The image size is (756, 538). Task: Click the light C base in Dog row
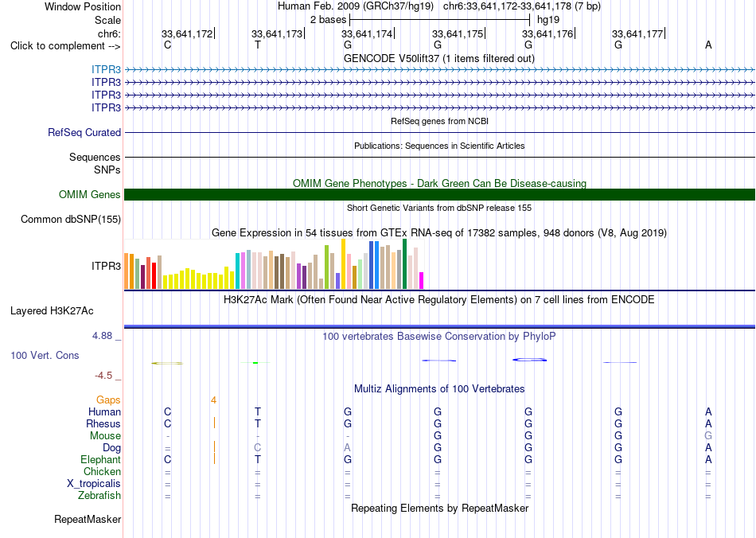pyautogui.click(x=258, y=448)
